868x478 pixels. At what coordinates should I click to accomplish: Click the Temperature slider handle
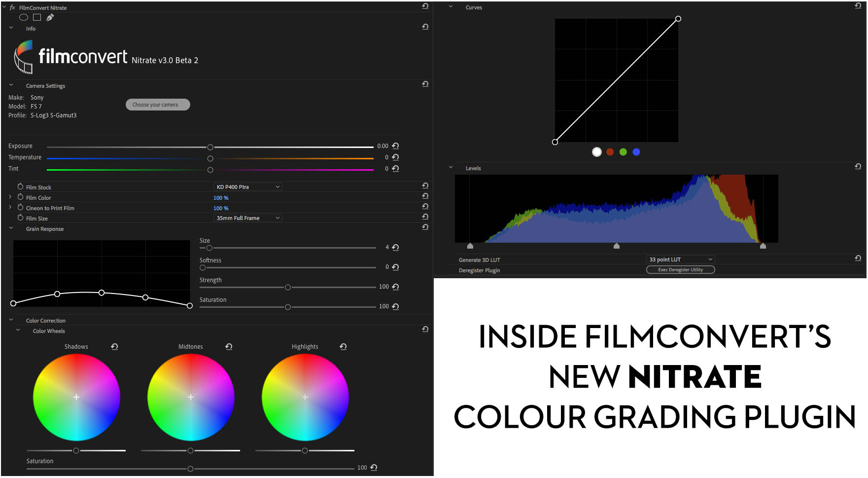tap(210, 159)
